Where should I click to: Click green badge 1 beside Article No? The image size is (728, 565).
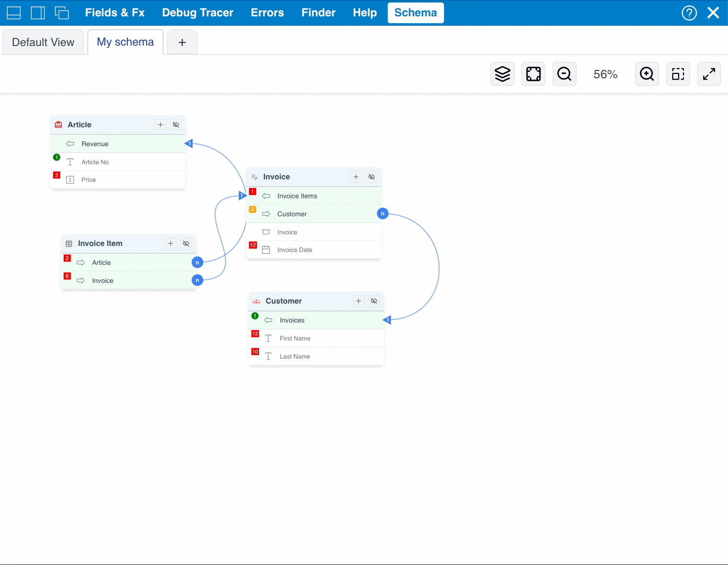[x=56, y=157]
